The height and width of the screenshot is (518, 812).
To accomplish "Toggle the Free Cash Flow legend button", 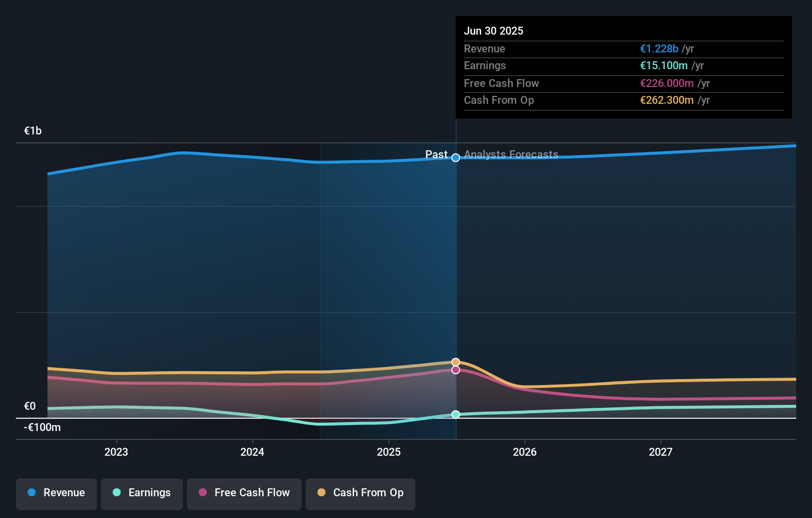I will pos(244,494).
